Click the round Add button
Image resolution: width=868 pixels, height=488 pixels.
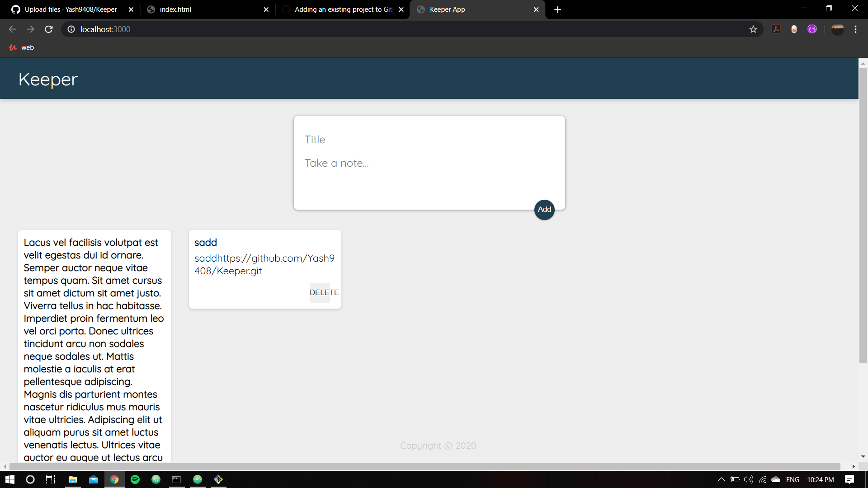pos(544,210)
